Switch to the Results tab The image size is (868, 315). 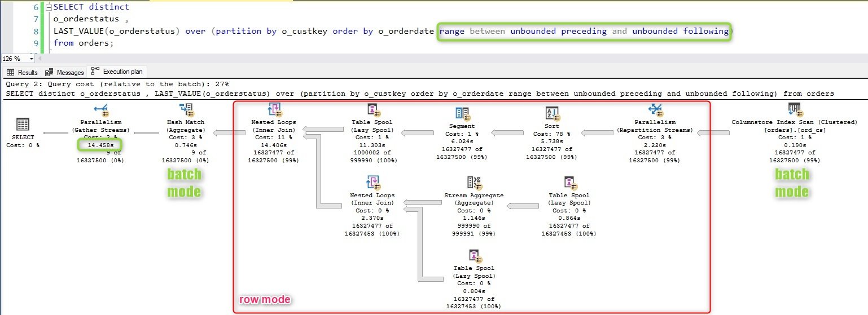22,72
